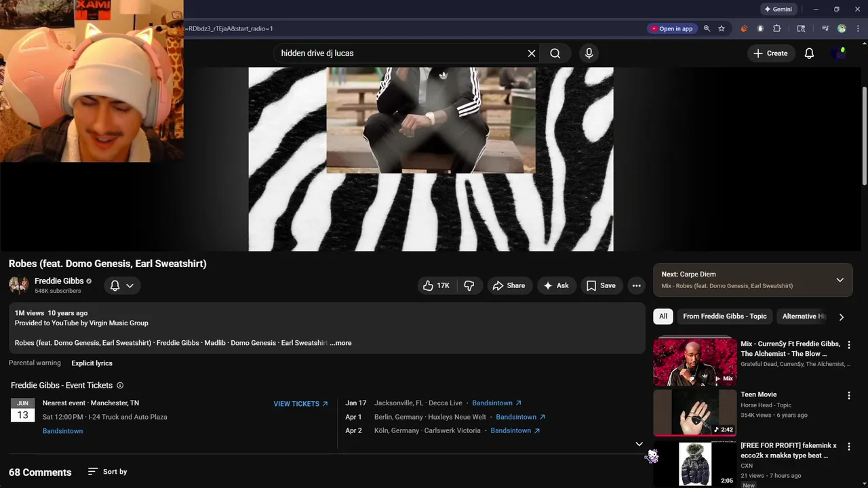Click Open in app in address bar

[x=671, y=28]
